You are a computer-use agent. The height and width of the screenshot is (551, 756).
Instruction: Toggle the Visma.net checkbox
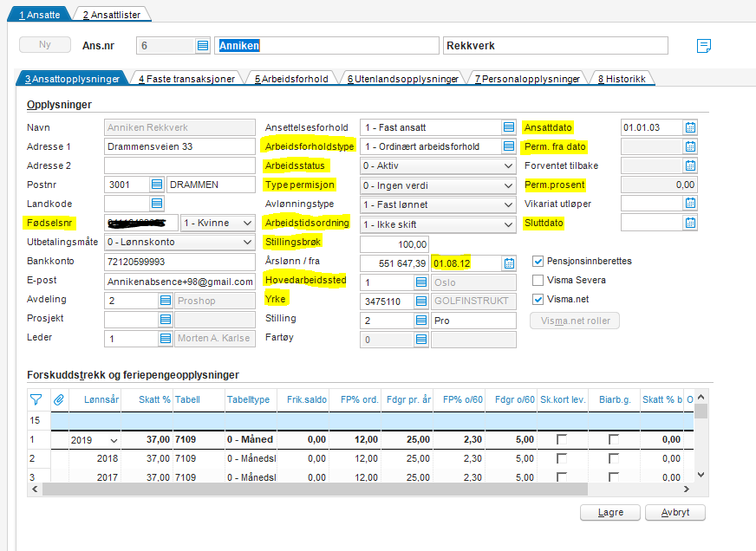[538, 300]
